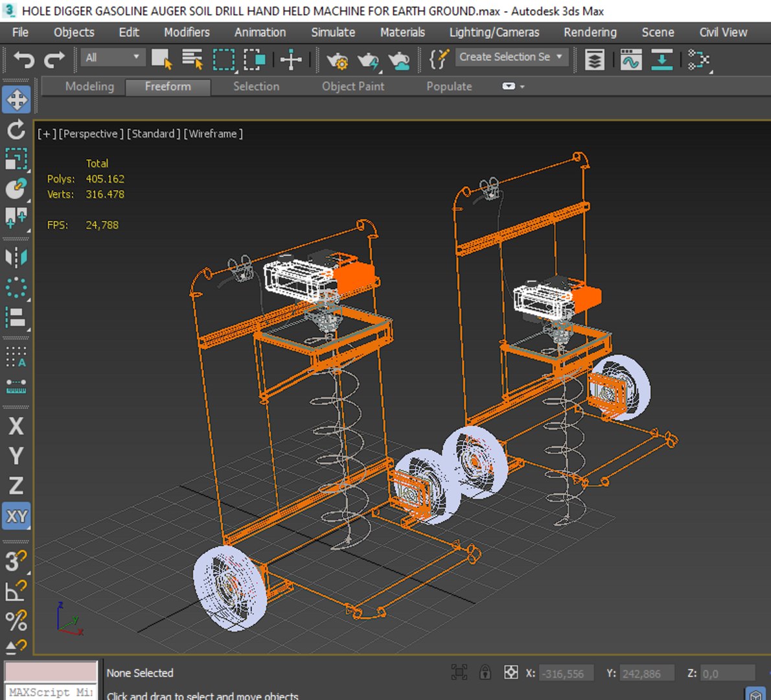Open the Wireframe viewport shading menu
The image size is (771, 700).
(213, 134)
